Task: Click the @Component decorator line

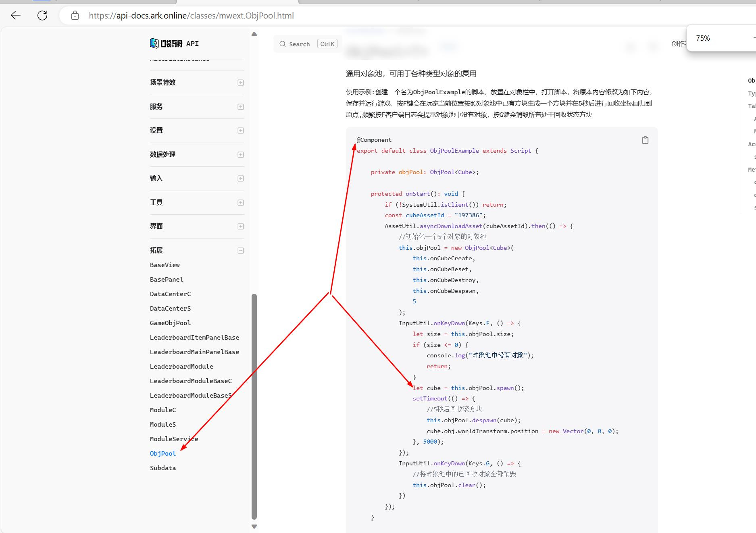Action: click(x=374, y=140)
